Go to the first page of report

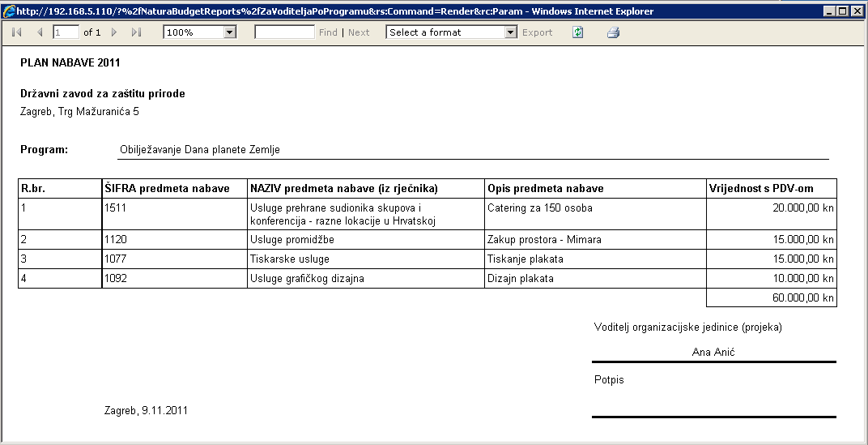[17, 32]
